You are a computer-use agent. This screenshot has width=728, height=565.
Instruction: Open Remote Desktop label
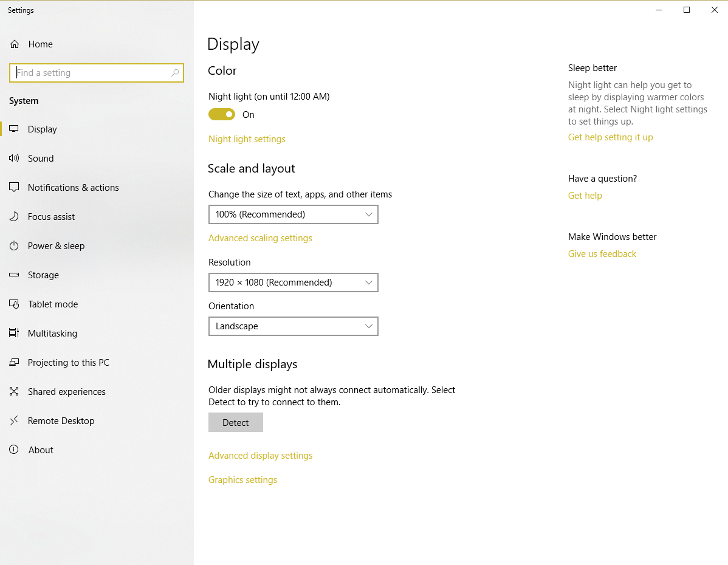pos(61,420)
